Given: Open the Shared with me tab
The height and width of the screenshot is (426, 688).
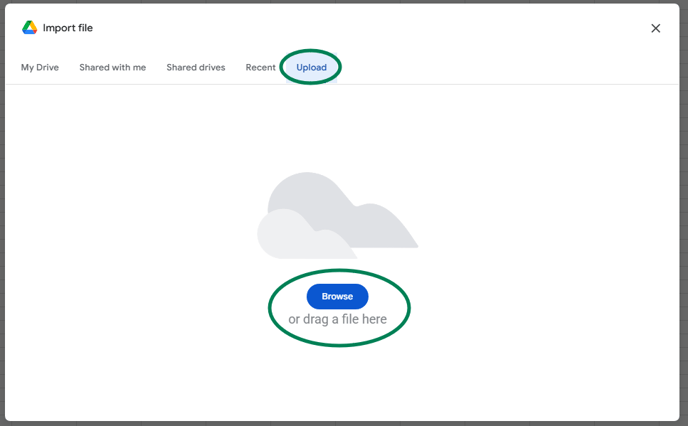Looking at the screenshot, I should pos(112,67).
